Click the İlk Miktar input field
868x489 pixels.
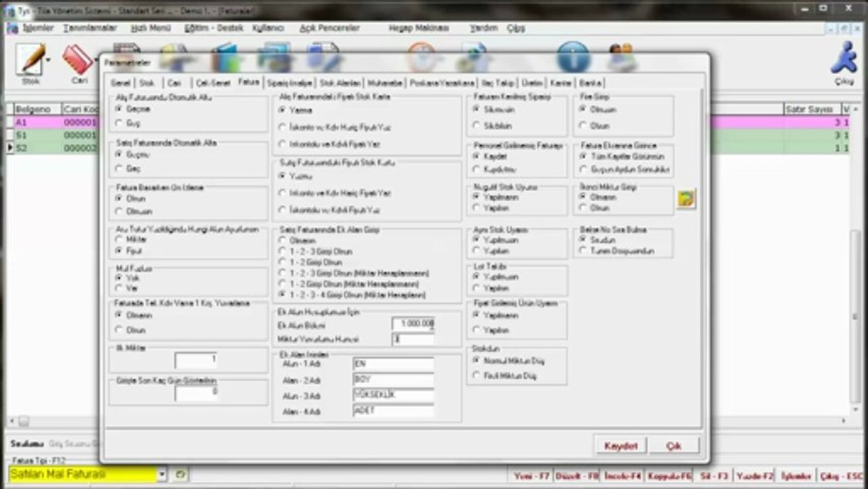tap(196, 361)
